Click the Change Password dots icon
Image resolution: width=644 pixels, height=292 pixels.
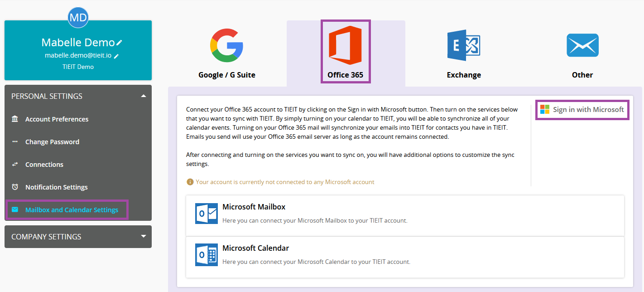[15, 141]
